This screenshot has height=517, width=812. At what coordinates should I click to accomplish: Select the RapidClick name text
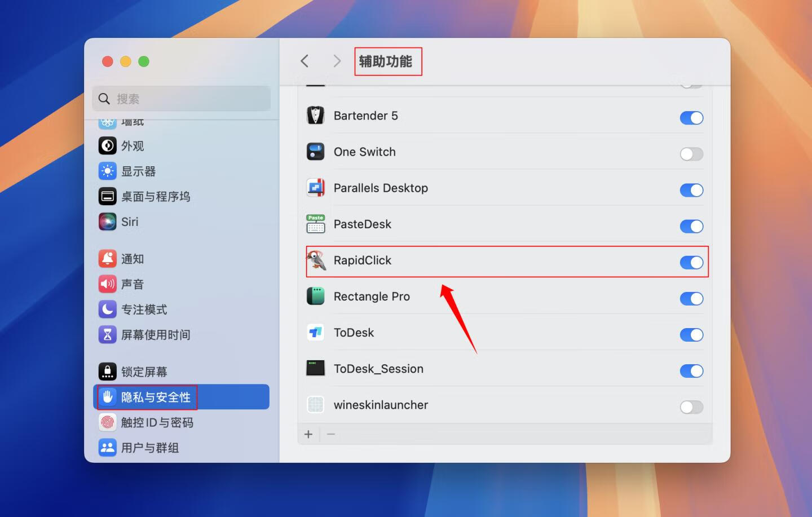362,260
